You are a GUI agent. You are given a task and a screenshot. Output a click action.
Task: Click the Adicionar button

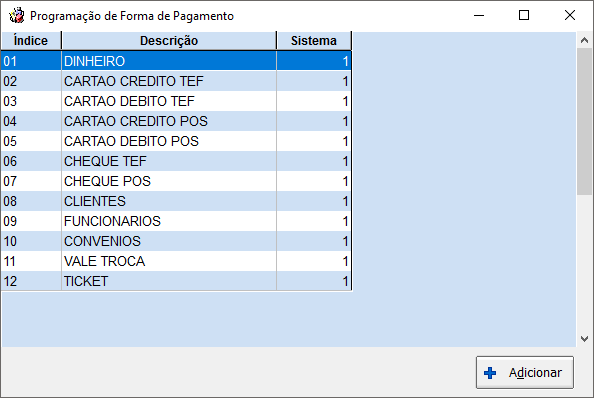coord(525,372)
